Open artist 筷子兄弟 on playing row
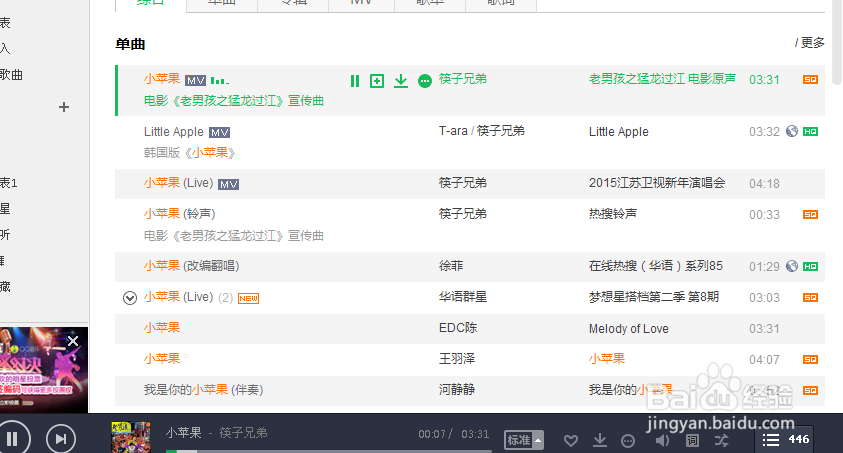The image size is (843, 453). pyautogui.click(x=463, y=79)
